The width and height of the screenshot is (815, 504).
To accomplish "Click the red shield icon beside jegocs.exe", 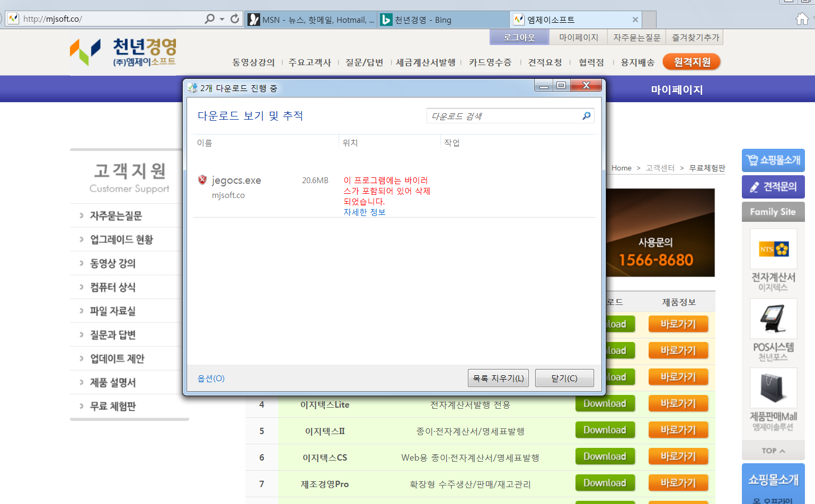I will pos(202,180).
